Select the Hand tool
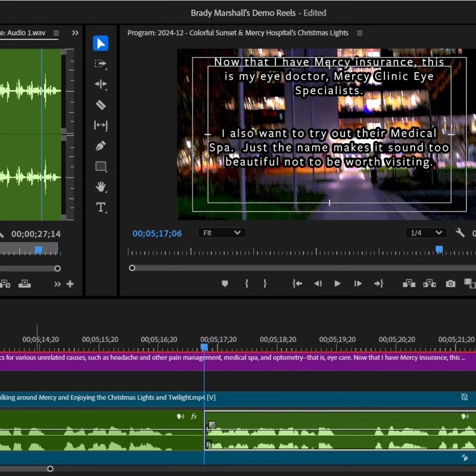This screenshot has width=476, height=476. tap(101, 187)
